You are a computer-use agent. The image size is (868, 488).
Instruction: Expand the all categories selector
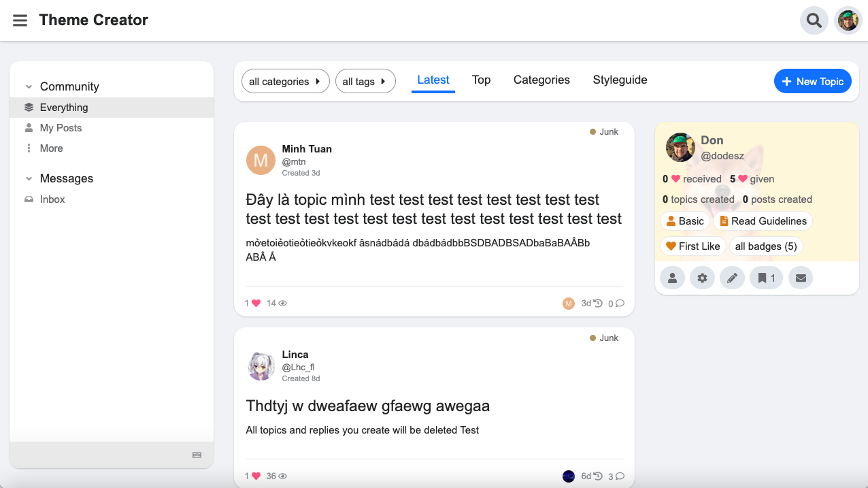(285, 81)
